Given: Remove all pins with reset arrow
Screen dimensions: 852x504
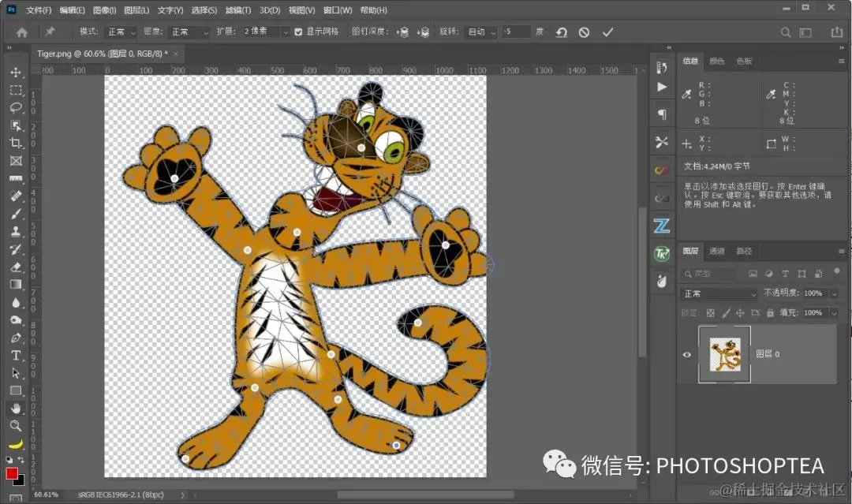Looking at the screenshot, I should [x=562, y=32].
